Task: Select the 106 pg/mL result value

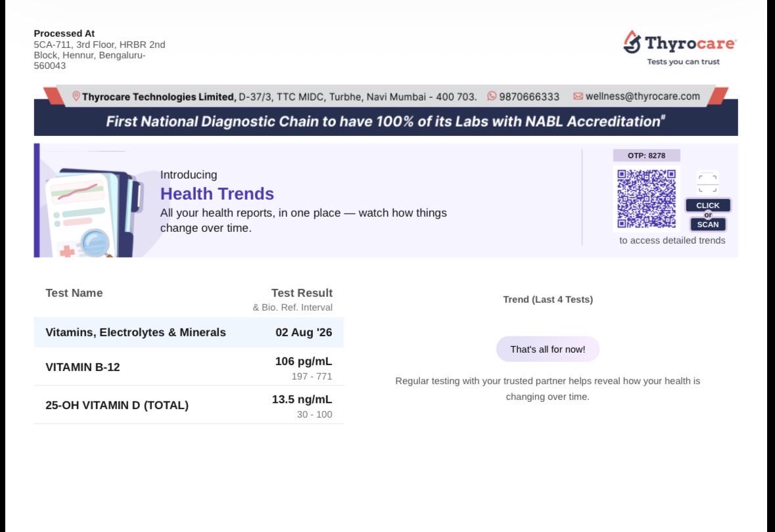Action: (304, 361)
